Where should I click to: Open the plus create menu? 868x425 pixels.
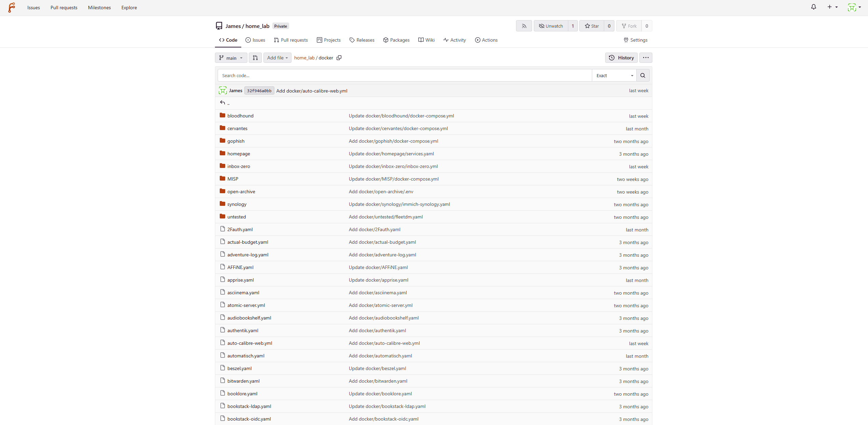[832, 7]
